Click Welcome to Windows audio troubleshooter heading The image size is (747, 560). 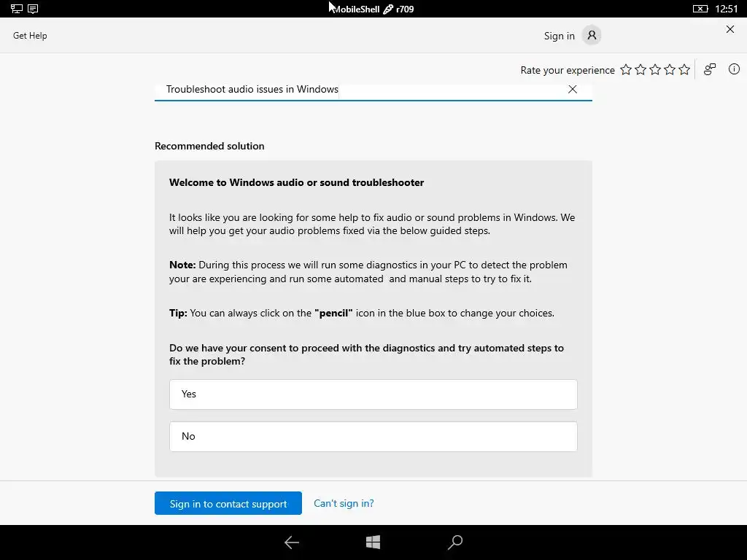(296, 182)
